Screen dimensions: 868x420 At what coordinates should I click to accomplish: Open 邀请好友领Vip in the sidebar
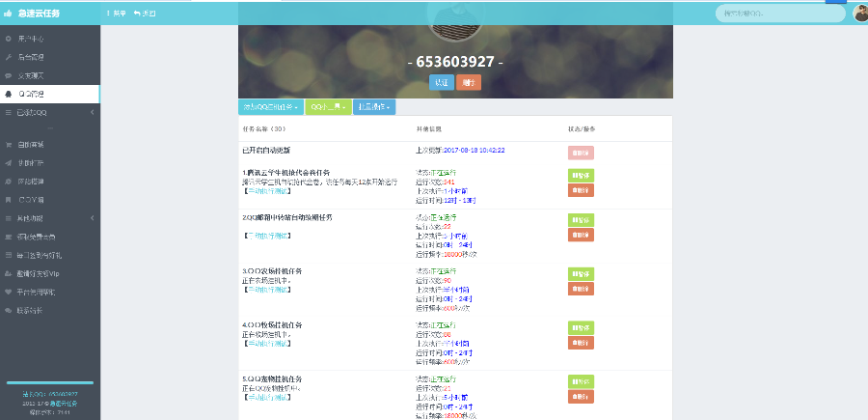(50, 273)
